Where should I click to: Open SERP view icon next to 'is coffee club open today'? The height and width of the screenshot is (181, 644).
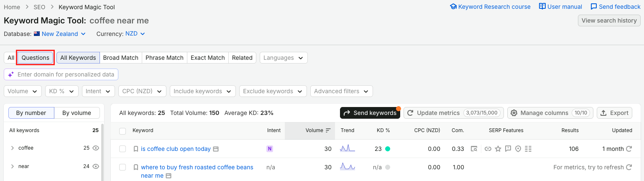[x=216, y=149]
